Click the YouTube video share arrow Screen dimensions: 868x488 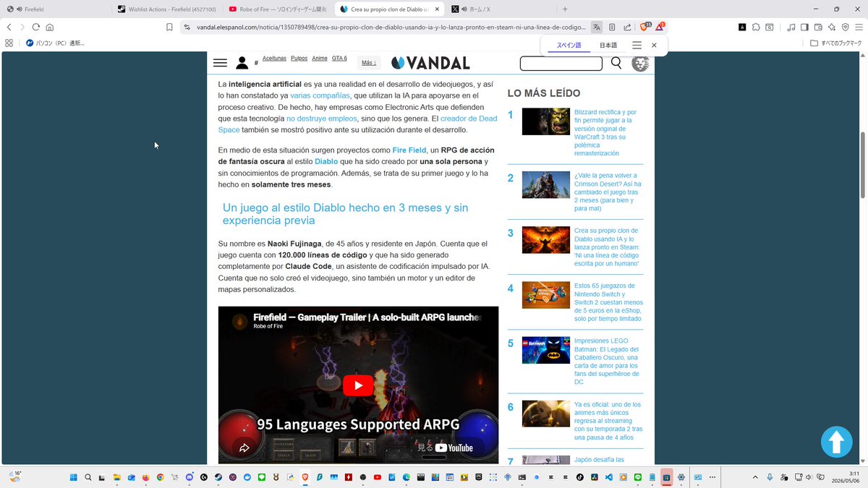pos(244,448)
